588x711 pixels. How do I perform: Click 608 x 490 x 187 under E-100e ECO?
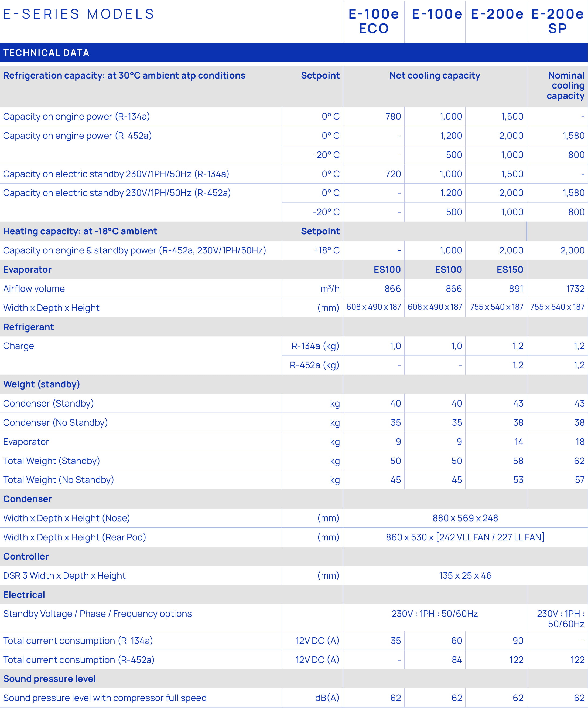coord(374,307)
